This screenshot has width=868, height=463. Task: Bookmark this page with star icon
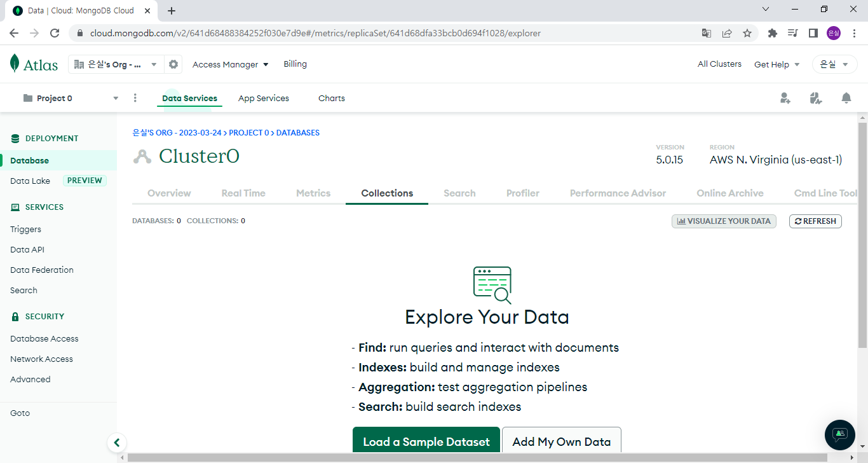pos(747,33)
